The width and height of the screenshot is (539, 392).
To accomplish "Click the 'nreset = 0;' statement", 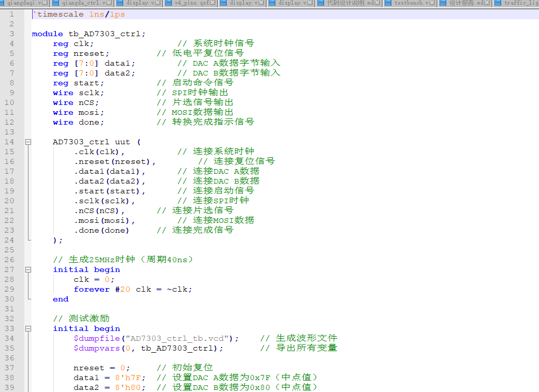I will tap(102, 368).
